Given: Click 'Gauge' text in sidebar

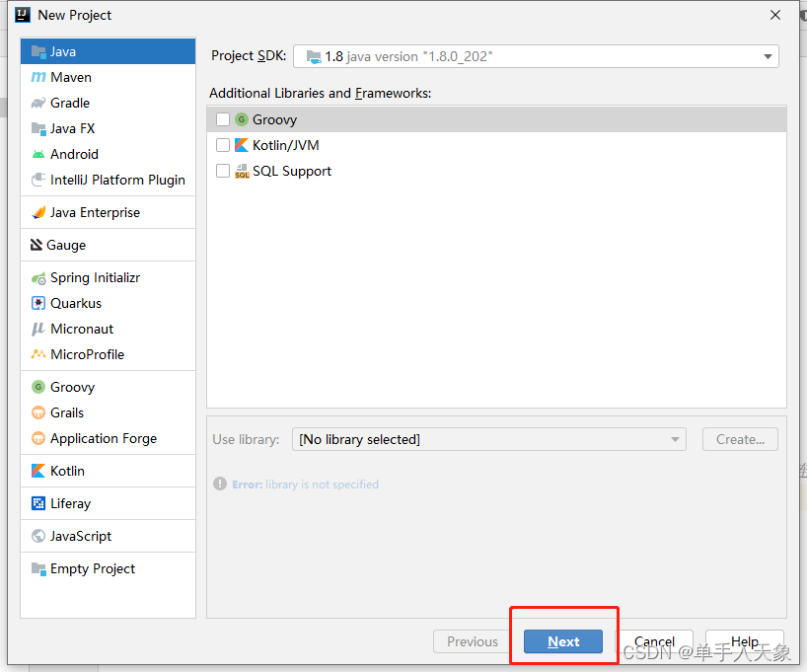Looking at the screenshot, I should click(66, 245).
